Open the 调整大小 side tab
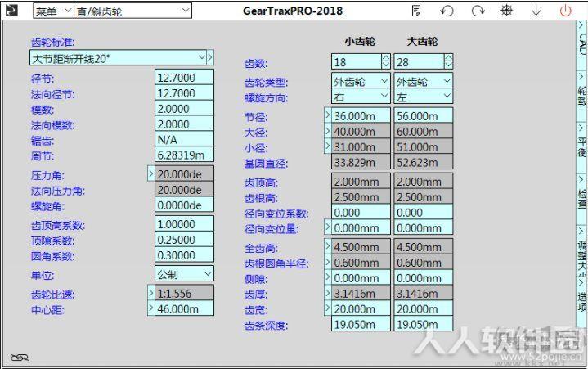 pyautogui.click(x=581, y=250)
